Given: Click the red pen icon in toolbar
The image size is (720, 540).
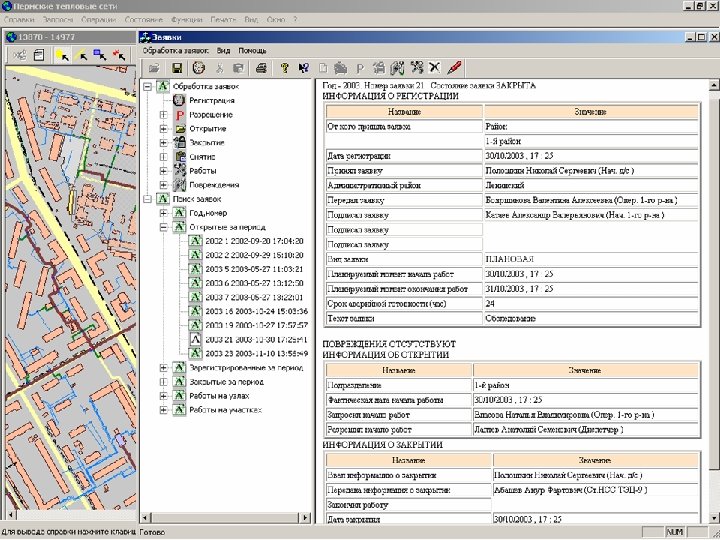Looking at the screenshot, I should [453, 68].
